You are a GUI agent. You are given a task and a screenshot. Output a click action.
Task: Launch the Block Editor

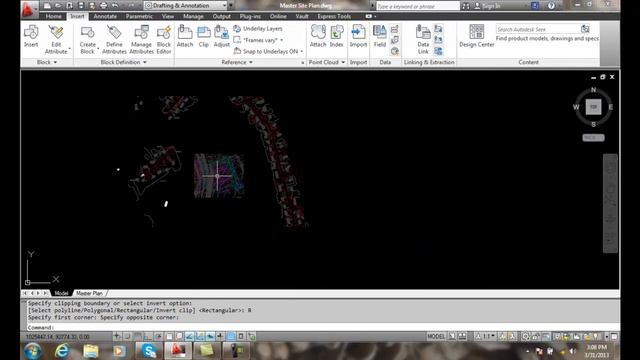click(164, 40)
